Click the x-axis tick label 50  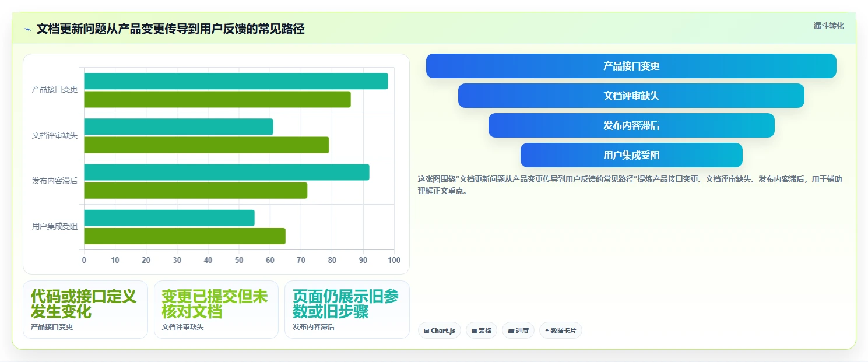pos(239,260)
